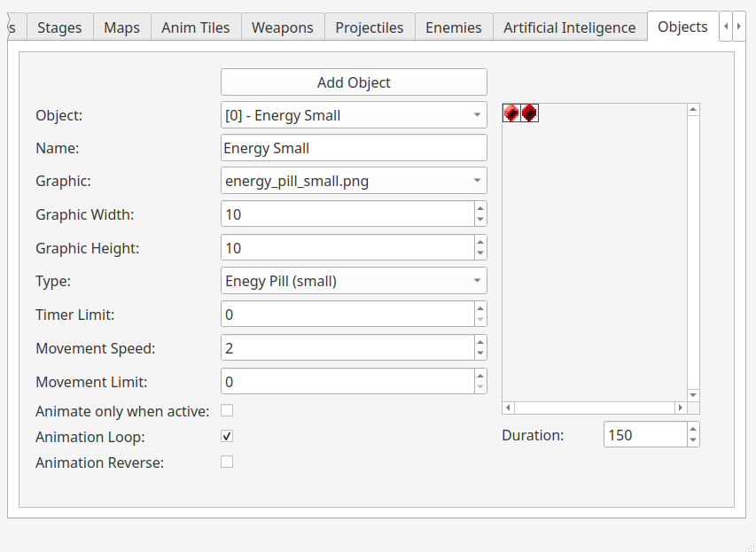
Task: Select second energy pill frame thumbnail
Action: pyautogui.click(x=529, y=113)
